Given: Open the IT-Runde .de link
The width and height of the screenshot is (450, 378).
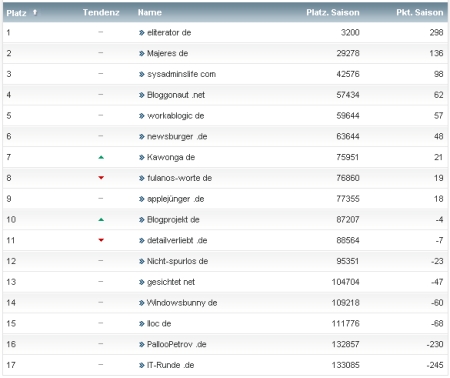Looking at the screenshot, I should (170, 365).
